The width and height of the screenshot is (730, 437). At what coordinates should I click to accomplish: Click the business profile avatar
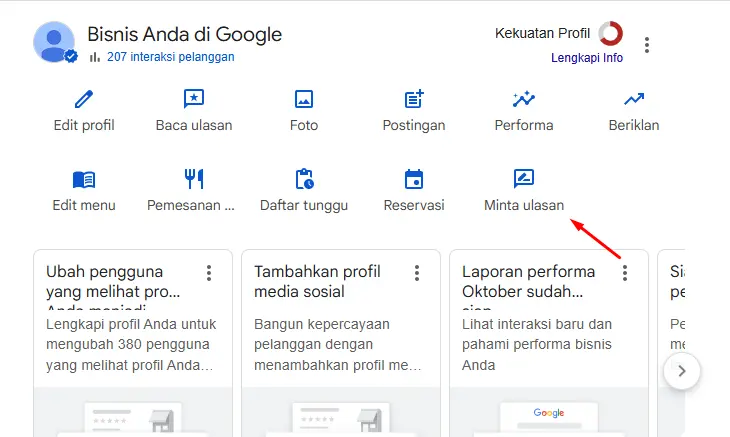[x=54, y=42]
